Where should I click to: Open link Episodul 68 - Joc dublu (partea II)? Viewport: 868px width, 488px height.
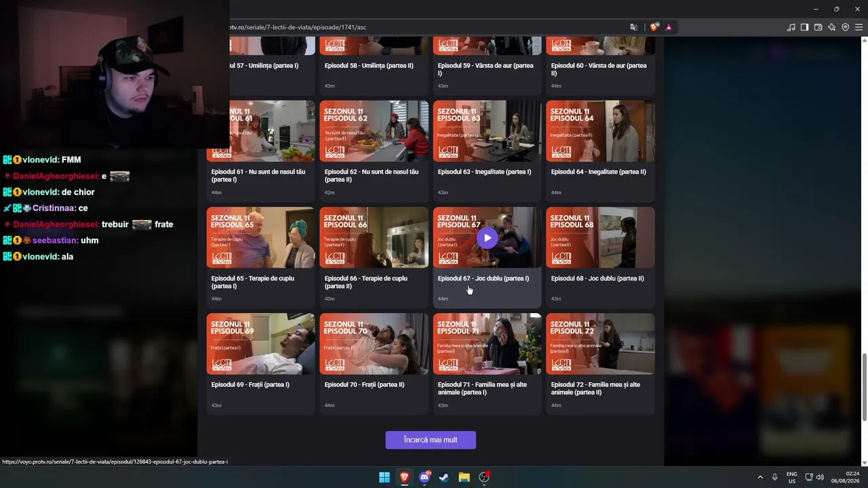point(597,279)
